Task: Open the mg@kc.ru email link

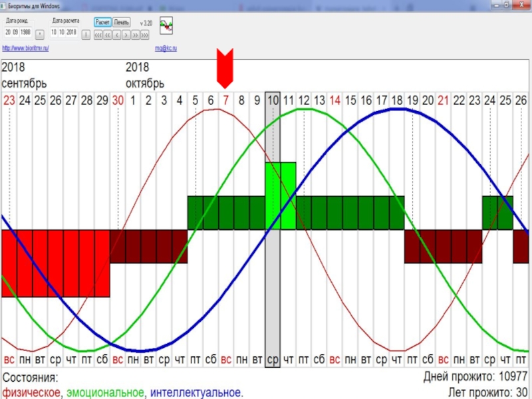Action: (166, 49)
